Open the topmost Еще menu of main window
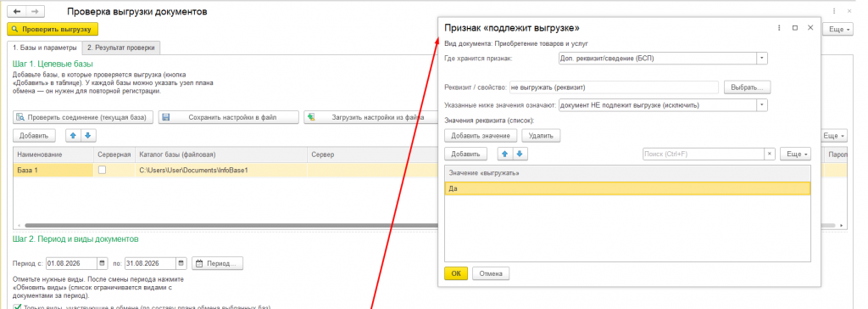Screen dimensions: 868x309 (x=839, y=29)
